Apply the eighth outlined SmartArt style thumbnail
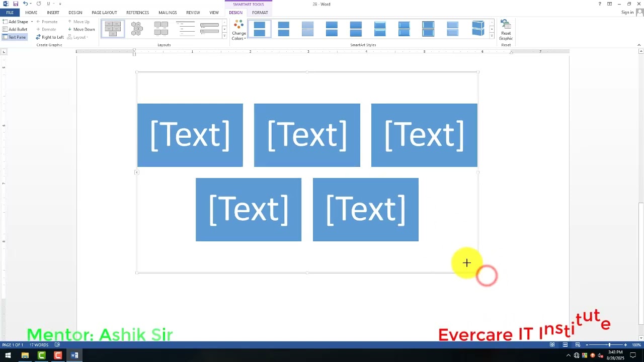 tap(428, 29)
